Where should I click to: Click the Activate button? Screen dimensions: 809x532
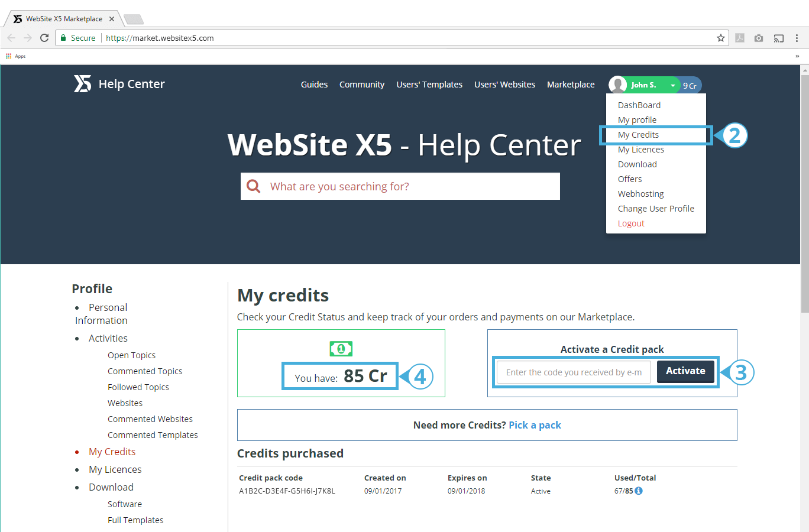(685, 371)
